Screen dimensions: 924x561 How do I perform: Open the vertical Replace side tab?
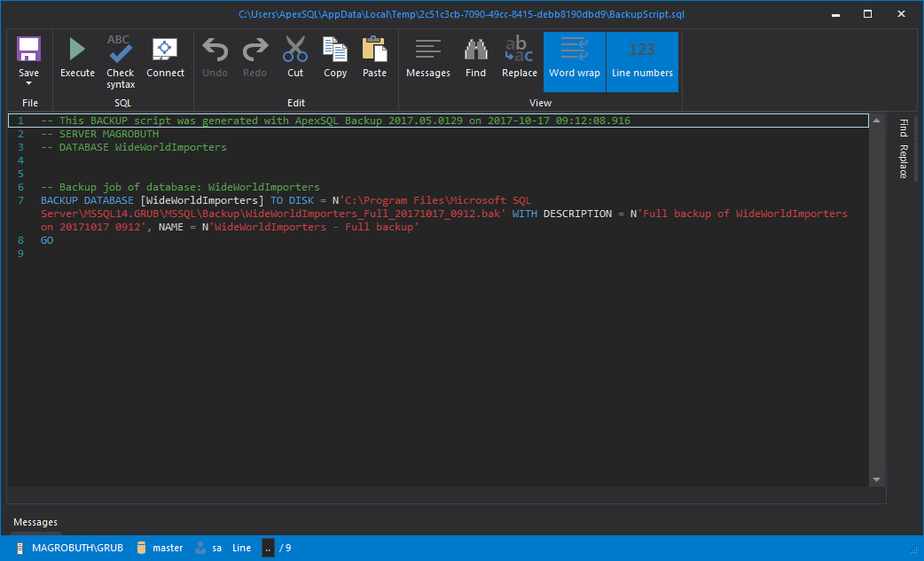(904, 161)
